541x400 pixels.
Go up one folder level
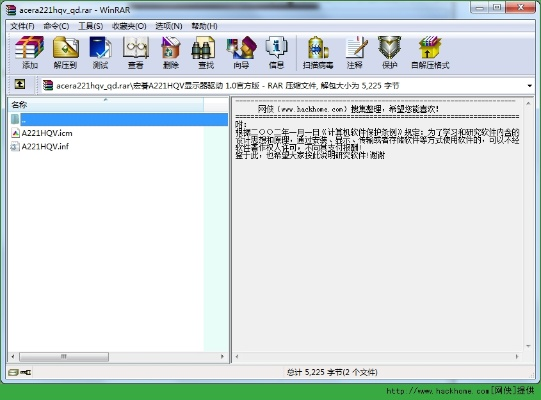[20, 84]
